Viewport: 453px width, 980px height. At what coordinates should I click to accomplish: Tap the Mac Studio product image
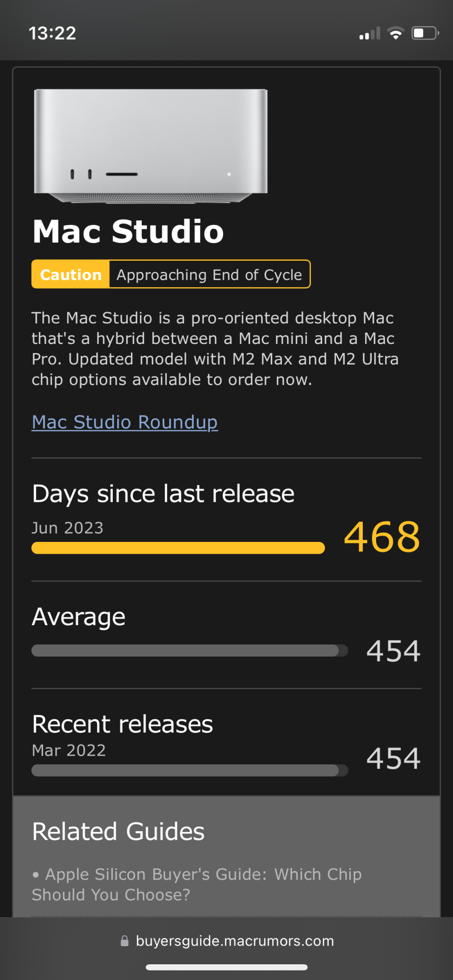[151, 145]
